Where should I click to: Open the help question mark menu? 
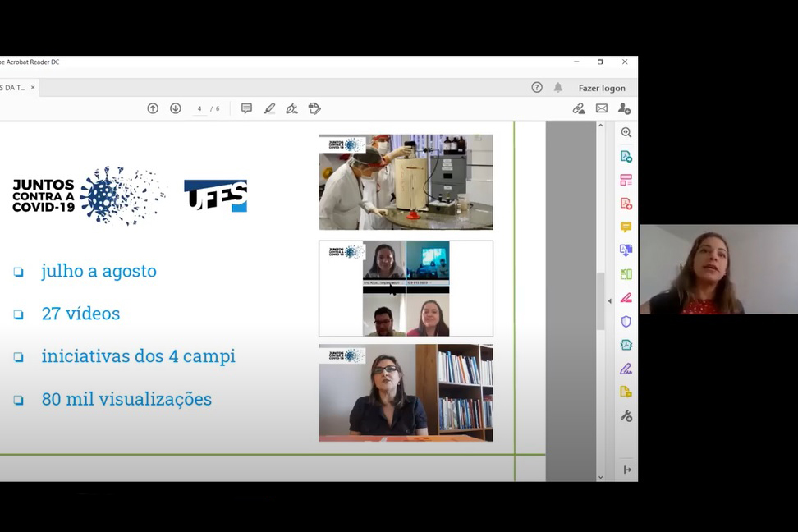[x=537, y=88]
